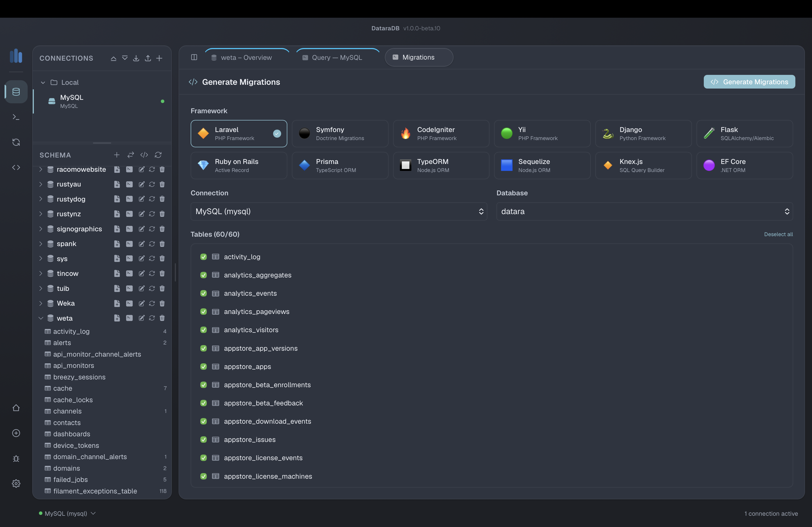Delete the Weka database with trash icon
The height and width of the screenshot is (527, 812).
(x=162, y=303)
